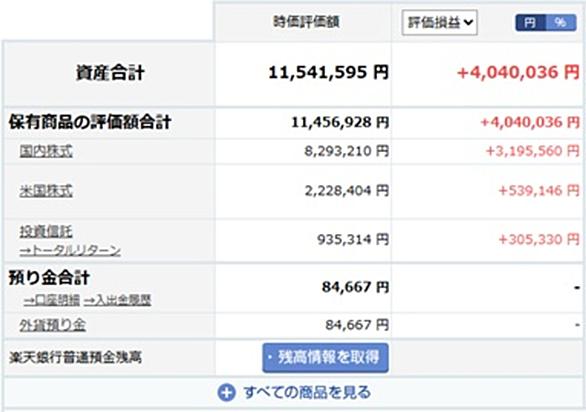Switch display to 円 units

point(530,23)
